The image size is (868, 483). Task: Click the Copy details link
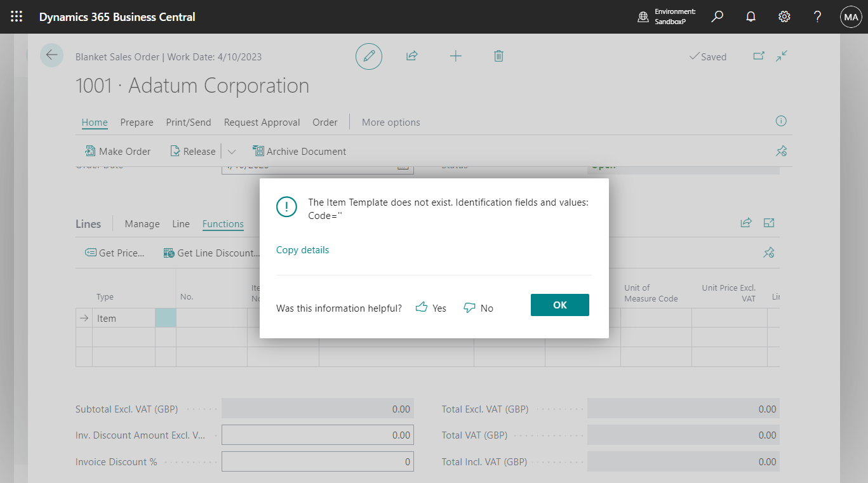coord(302,250)
